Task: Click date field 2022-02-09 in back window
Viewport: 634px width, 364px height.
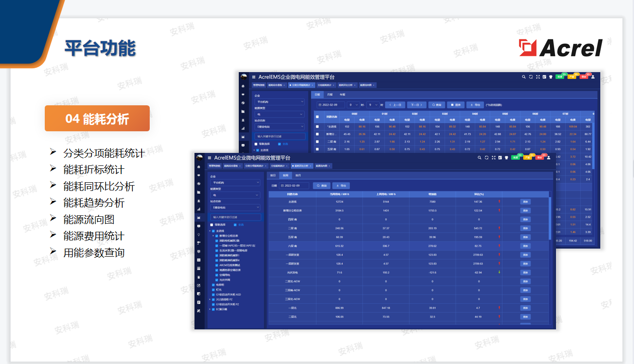Action: (x=331, y=105)
